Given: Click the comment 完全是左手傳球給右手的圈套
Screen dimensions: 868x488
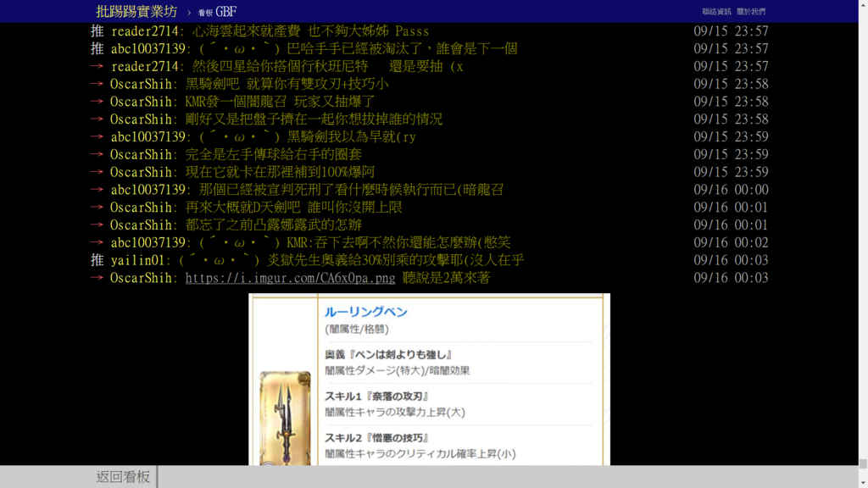Looking at the screenshot, I should pyautogui.click(x=274, y=154).
